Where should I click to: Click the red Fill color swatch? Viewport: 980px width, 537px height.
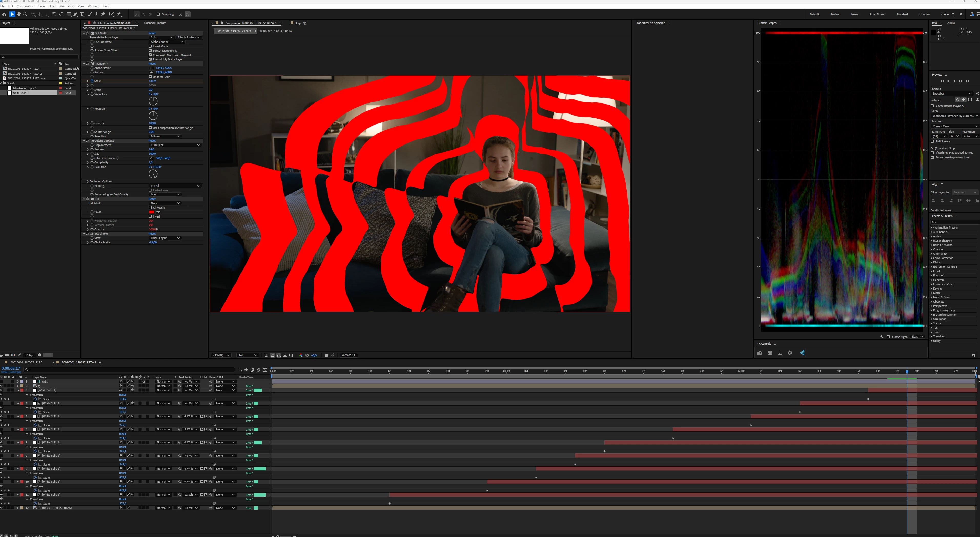tap(151, 212)
